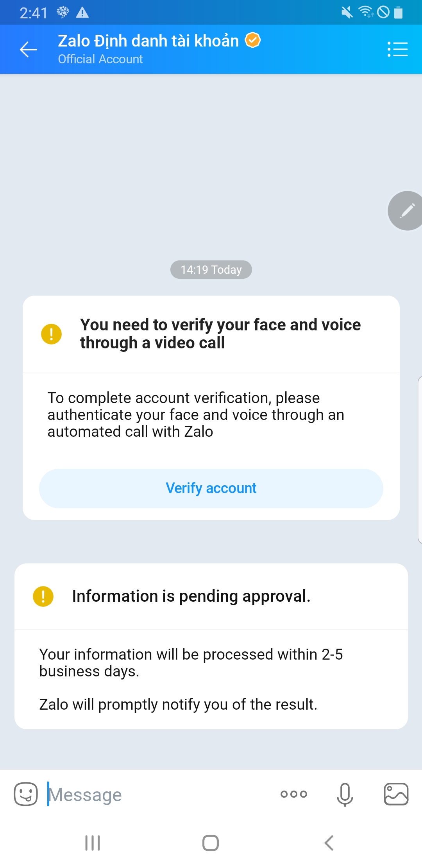Tap the face and voice verification heading

[x=220, y=334]
